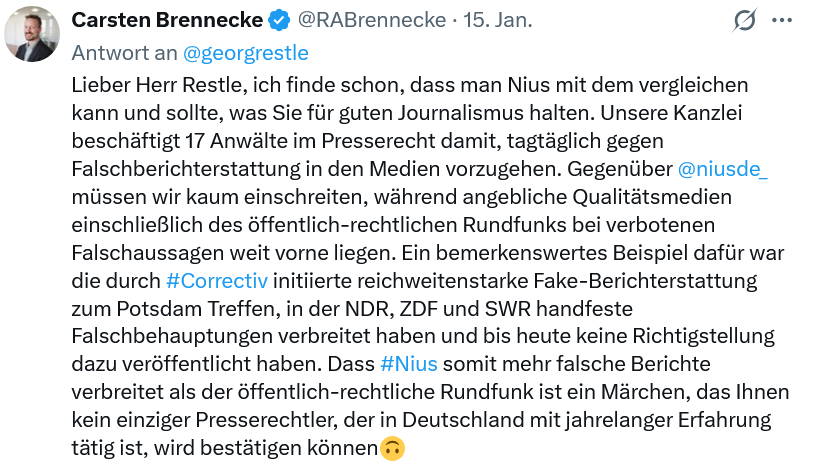Click the blue verified badge
This screenshot has width=813, height=468.
click(x=280, y=20)
